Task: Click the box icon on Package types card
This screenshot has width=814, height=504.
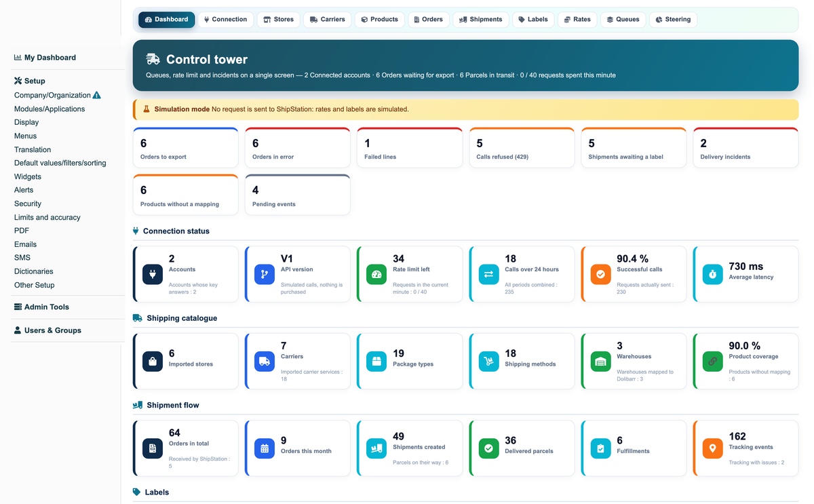Action: [x=376, y=362]
